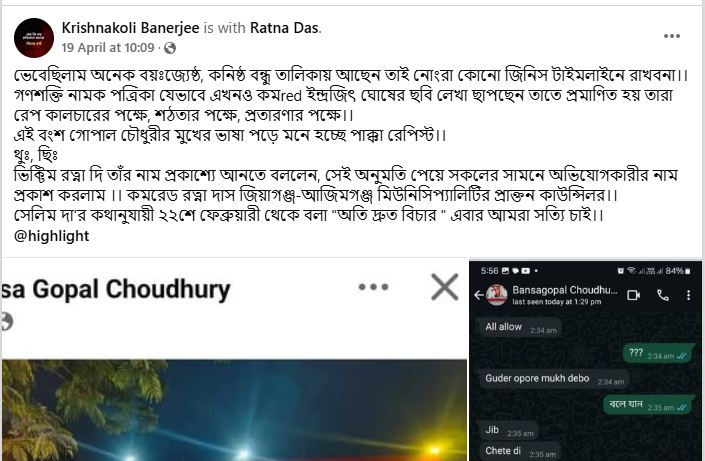Tap the WhatsApp back arrow
The width and height of the screenshot is (705, 461).
(x=479, y=295)
